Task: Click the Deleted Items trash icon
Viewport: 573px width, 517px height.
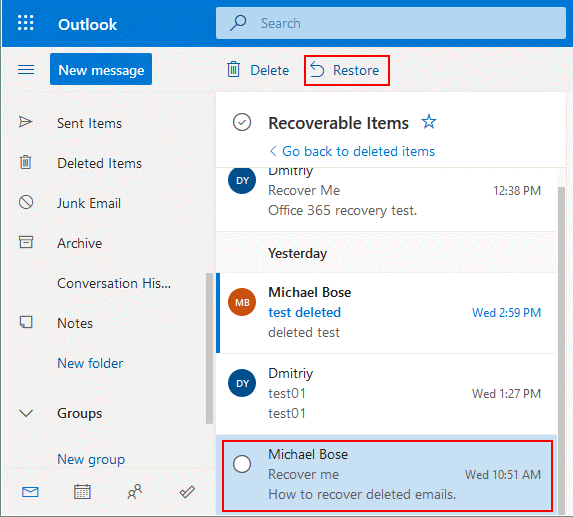Action: click(26, 162)
